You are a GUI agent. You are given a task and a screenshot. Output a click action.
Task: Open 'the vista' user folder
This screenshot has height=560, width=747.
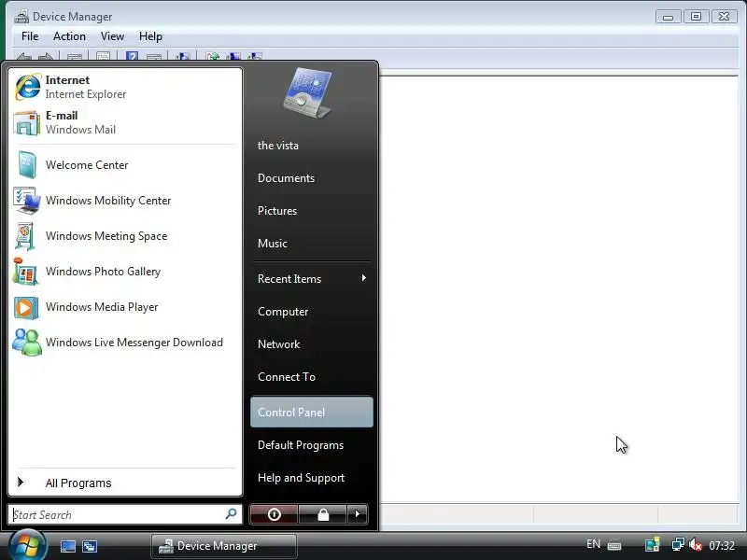coord(312,146)
